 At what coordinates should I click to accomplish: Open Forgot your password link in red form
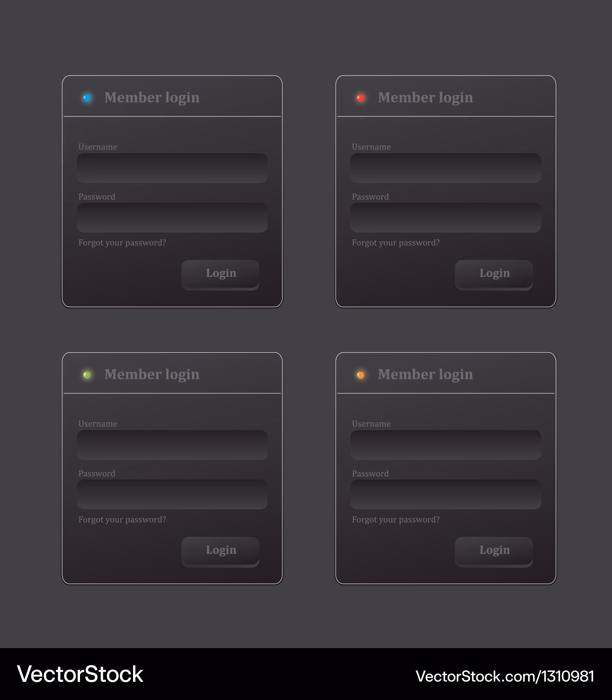(x=396, y=243)
